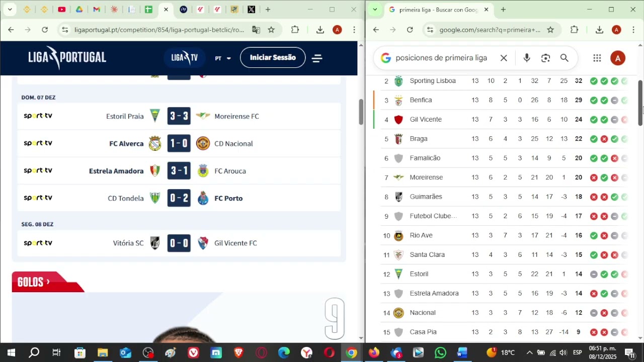644x362 pixels.
Task: Open downloads in Google window
Action: [x=599, y=30]
